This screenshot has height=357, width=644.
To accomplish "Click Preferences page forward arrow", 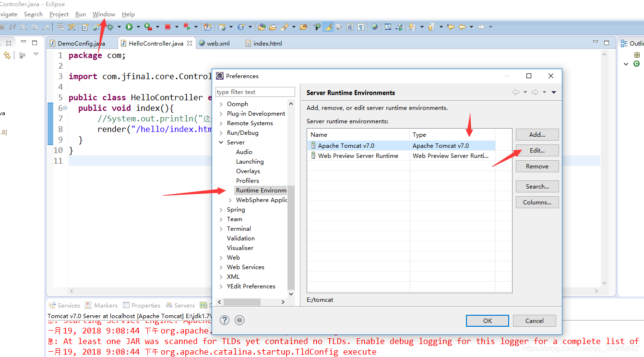I will point(535,92).
